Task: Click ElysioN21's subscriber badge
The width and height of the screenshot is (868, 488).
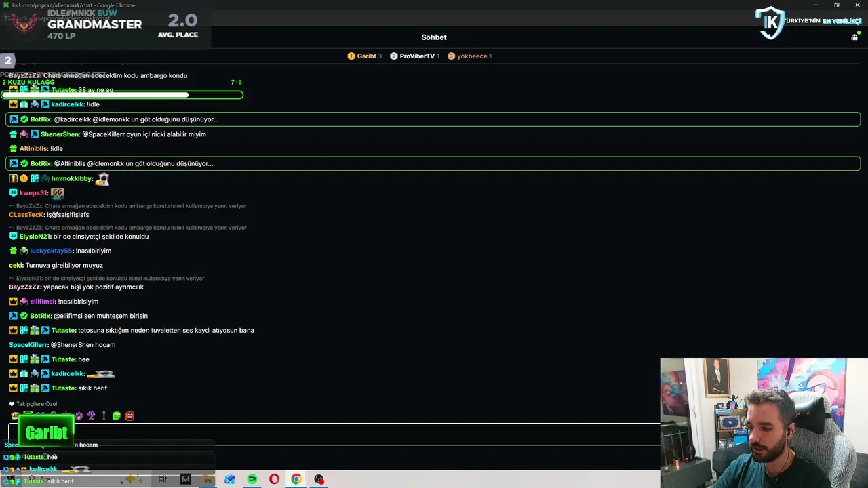Action: [13, 237]
